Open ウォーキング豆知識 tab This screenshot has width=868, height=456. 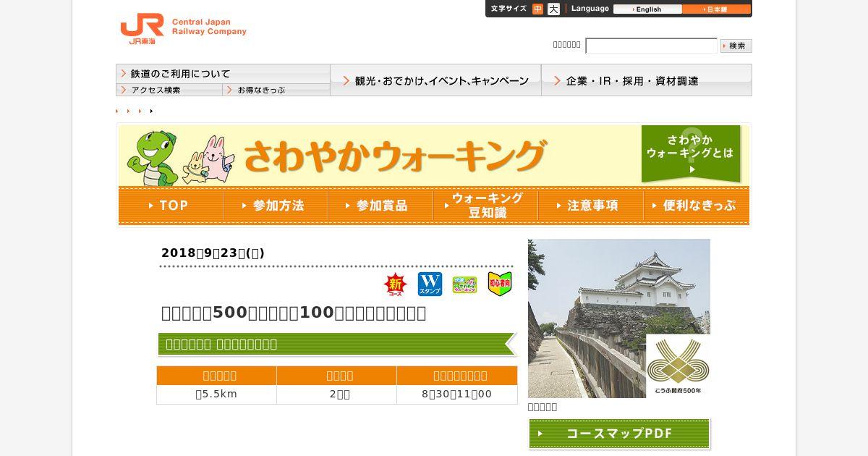[x=485, y=206]
